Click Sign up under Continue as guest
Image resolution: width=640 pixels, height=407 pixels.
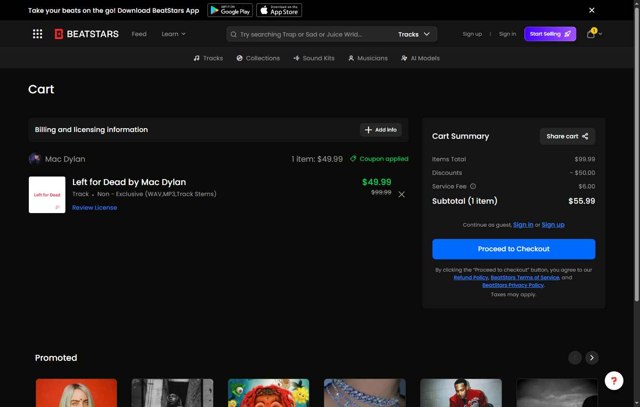click(x=553, y=225)
